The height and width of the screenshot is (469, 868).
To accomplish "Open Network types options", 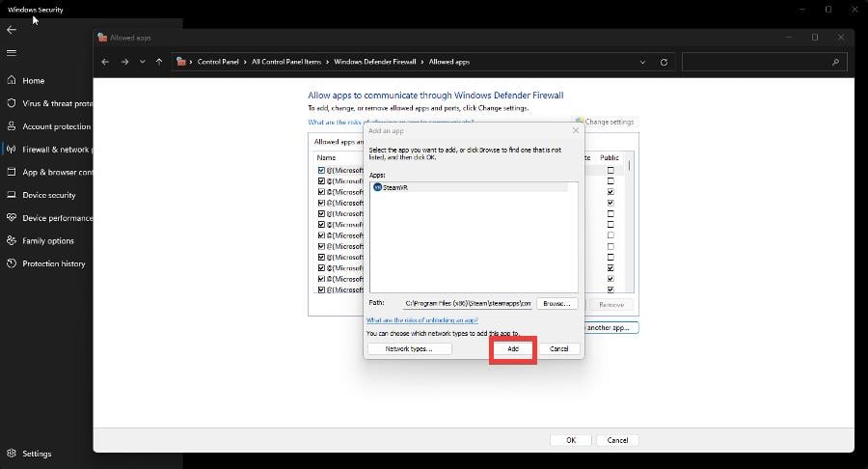I will pyautogui.click(x=409, y=348).
